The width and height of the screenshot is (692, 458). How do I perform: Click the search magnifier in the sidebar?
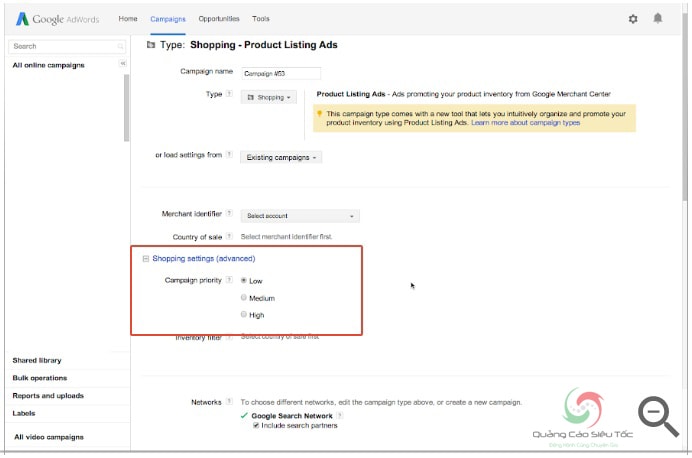(x=120, y=46)
